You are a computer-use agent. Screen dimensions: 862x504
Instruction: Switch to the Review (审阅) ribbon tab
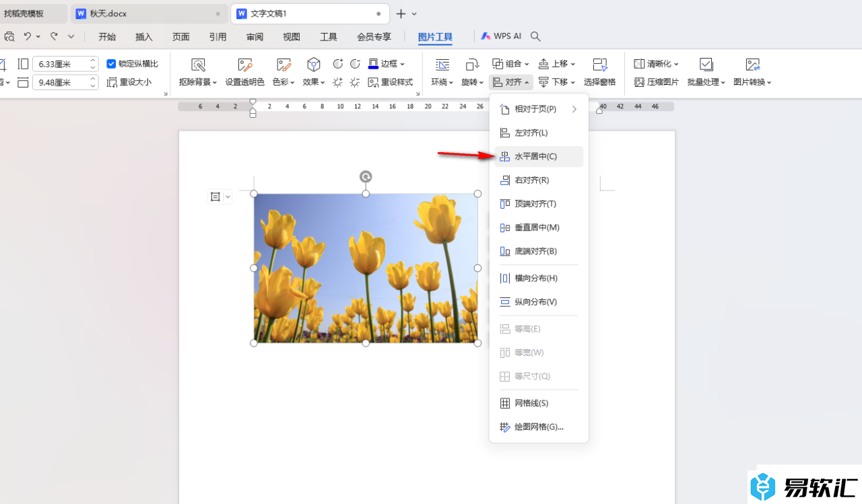(255, 37)
